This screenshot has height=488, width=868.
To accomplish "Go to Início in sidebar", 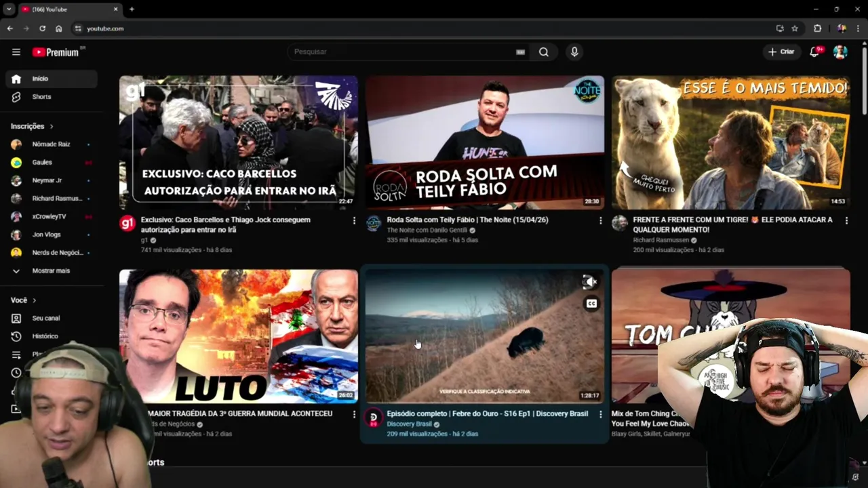I will (52, 79).
